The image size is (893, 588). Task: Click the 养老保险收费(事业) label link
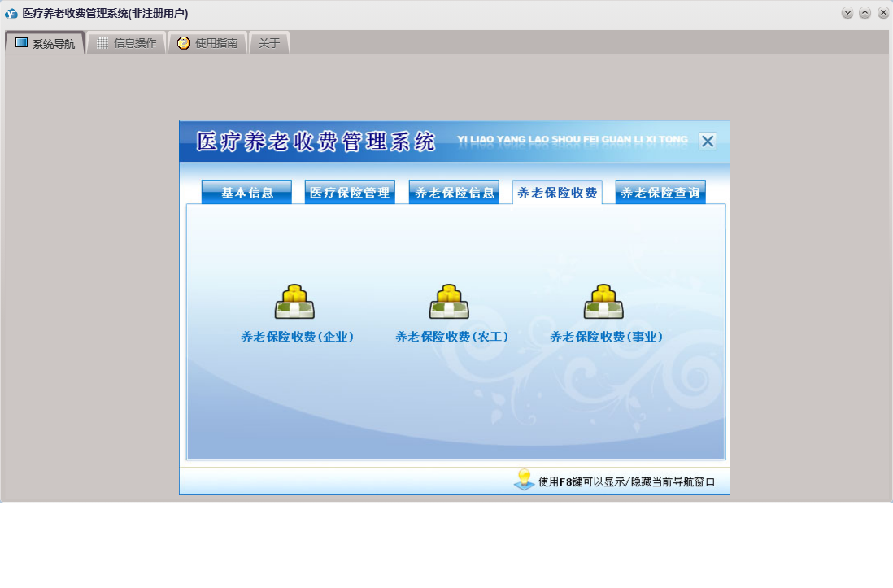pyautogui.click(x=607, y=337)
